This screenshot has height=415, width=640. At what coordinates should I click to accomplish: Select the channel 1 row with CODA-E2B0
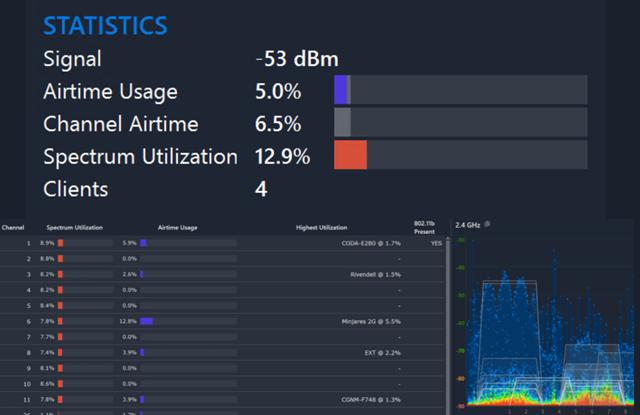click(x=222, y=243)
